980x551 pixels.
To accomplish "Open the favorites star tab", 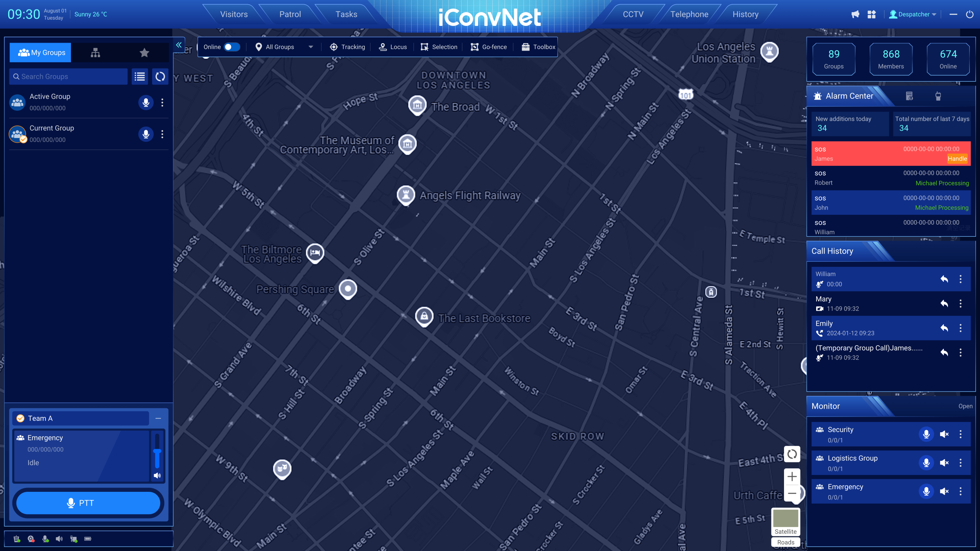I will (144, 53).
